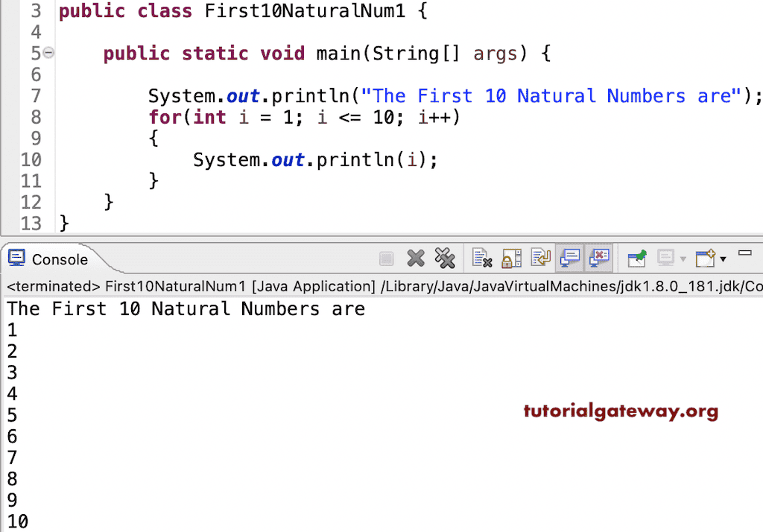The width and height of the screenshot is (763, 532).
Task: Enable Scroll Lock in the console
Action: [x=510, y=258]
